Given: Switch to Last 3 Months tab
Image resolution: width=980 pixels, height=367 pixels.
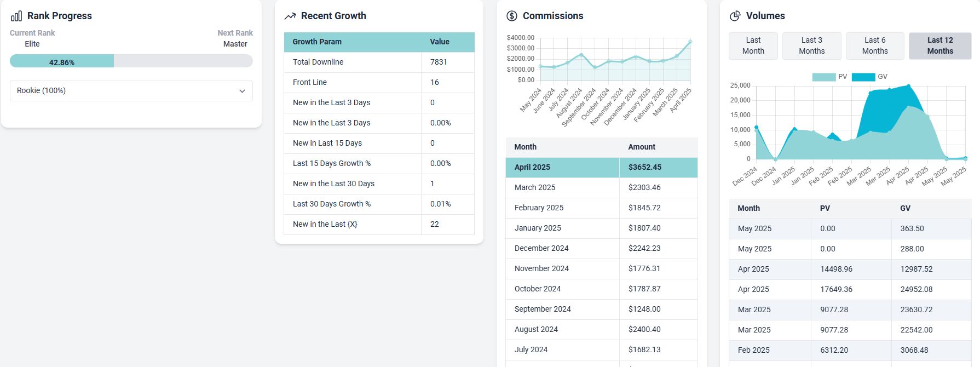Looking at the screenshot, I should click(811, 45).
